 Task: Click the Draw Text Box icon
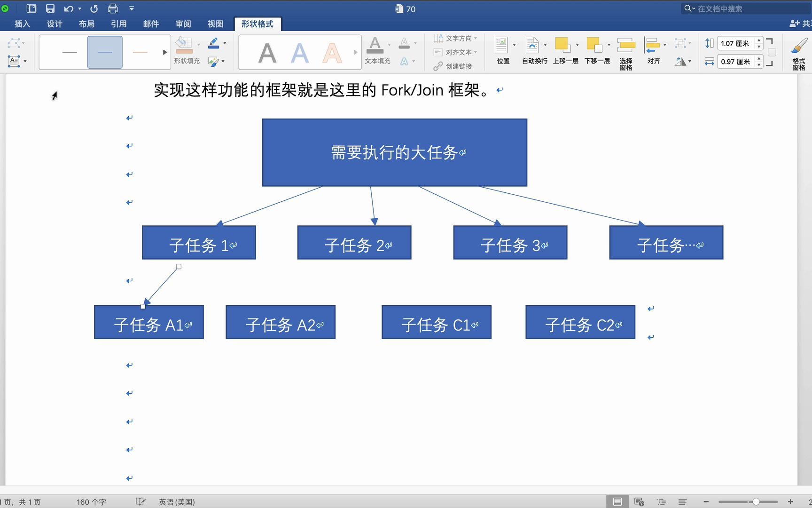[x=14, y=61]
